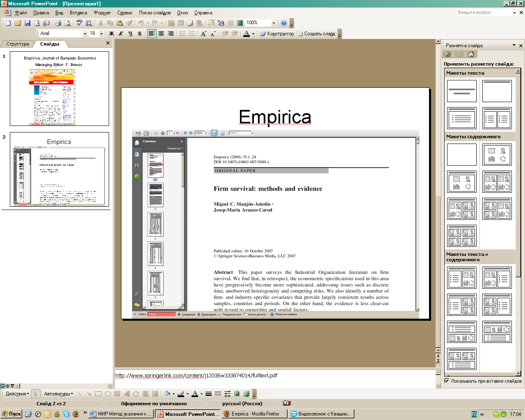This screenshot has height=420, width=525.
Task: Toggle align text right
Action: pos(171,34)
